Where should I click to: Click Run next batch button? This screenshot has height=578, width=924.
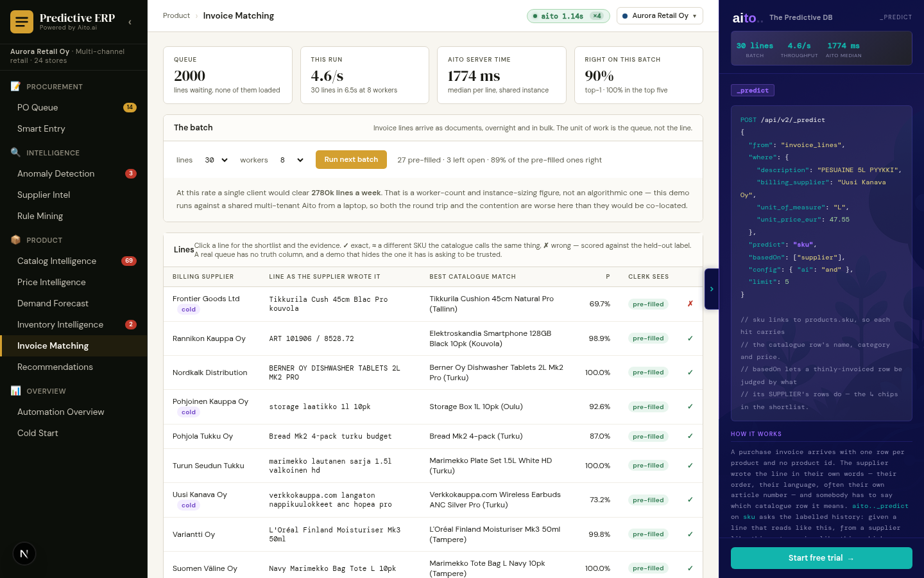coord(351,160)
